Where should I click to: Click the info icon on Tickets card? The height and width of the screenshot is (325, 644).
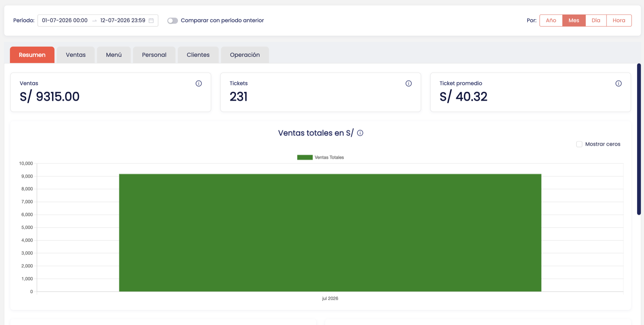pyautogui.click(x=409, y=83)
